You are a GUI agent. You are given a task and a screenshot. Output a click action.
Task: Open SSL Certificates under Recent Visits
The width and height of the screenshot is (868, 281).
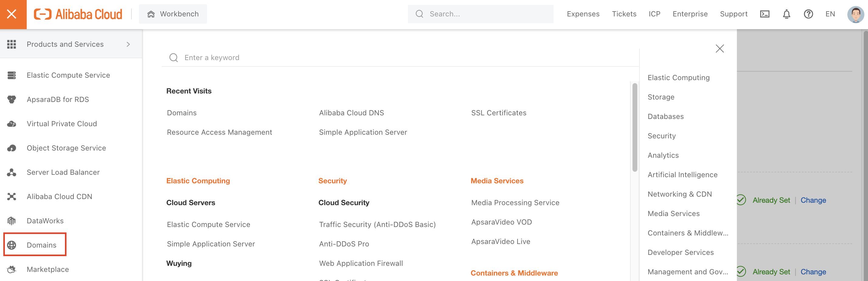pyautogui.click(x=499, y=113)
